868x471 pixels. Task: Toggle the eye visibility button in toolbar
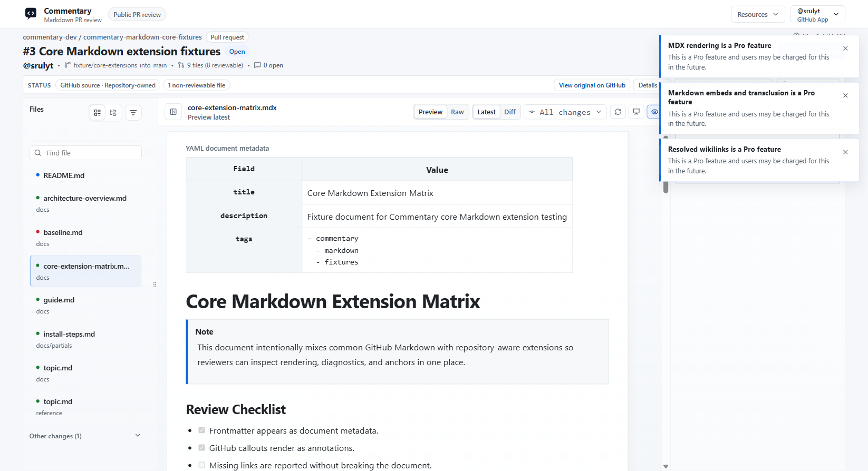(654, 112)
